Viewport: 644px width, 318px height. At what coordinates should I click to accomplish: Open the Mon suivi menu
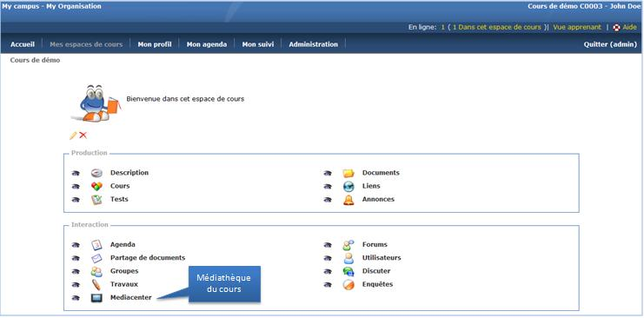point(258,44)
